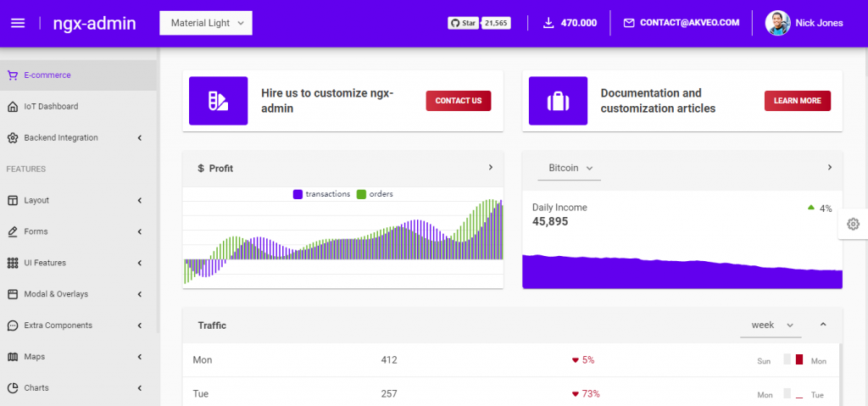Open Nick Jones user name menu
868x406 pixels.
point(820,23)
